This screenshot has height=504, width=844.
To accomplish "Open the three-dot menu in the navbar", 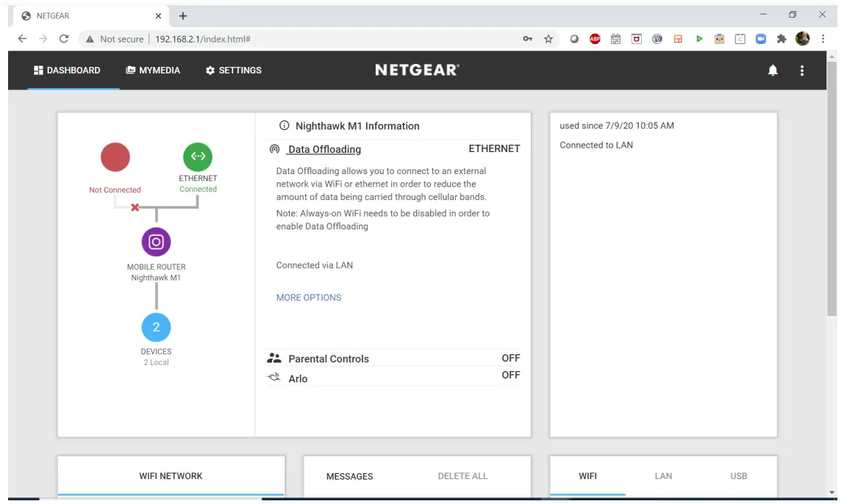I will click(802, 71).
